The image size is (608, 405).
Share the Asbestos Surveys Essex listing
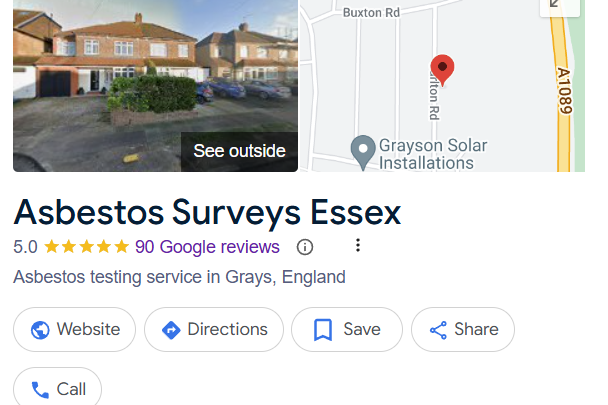pyautogui.click(x=462, y=329)
